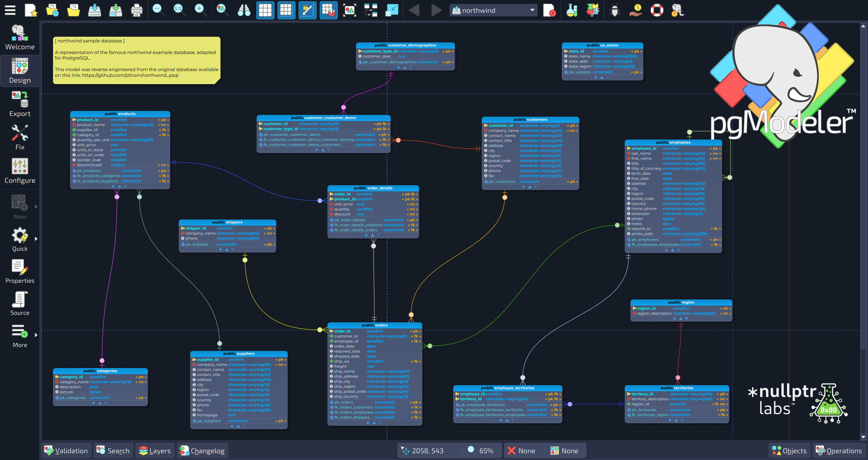Viewport: 868px width, 460px height.
Task: Select the public.orders table title
Action: pos(375,325)
